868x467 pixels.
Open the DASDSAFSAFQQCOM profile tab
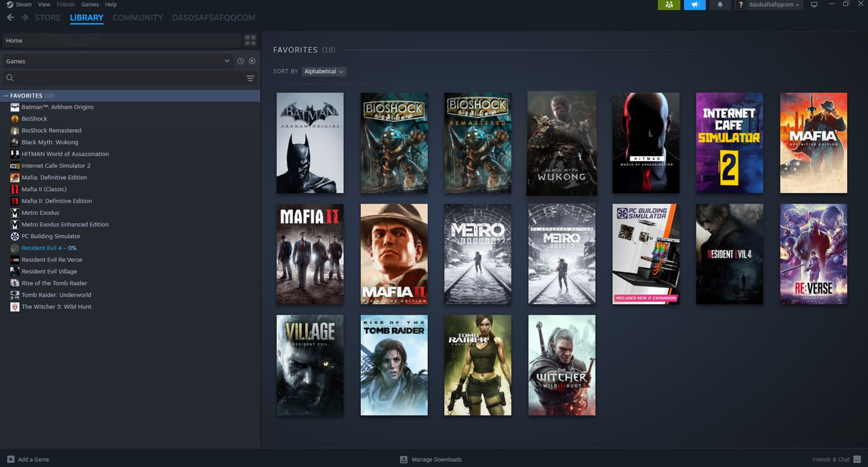point(214,18)
